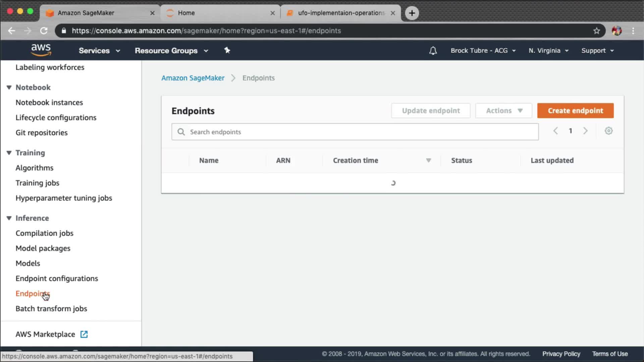Viewport: 644px width, 362px height.
Task: Click the Create endpoint button
Action: 575,111
